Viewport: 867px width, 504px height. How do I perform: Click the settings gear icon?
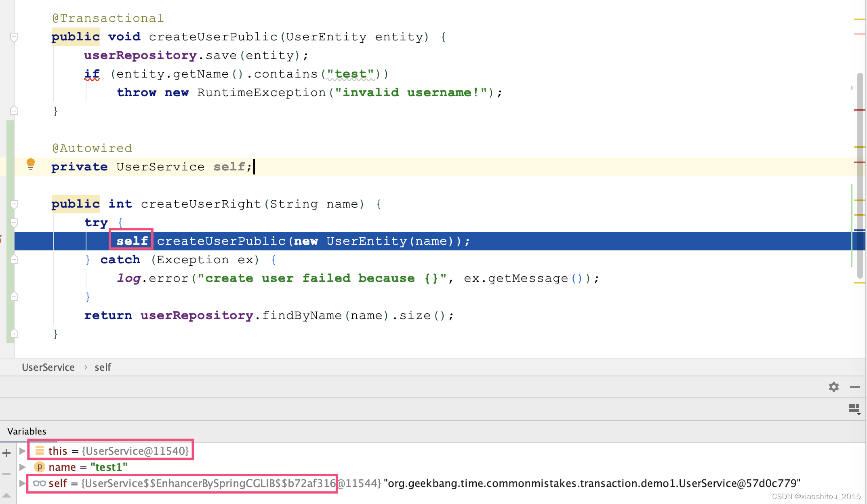[834, 387]
